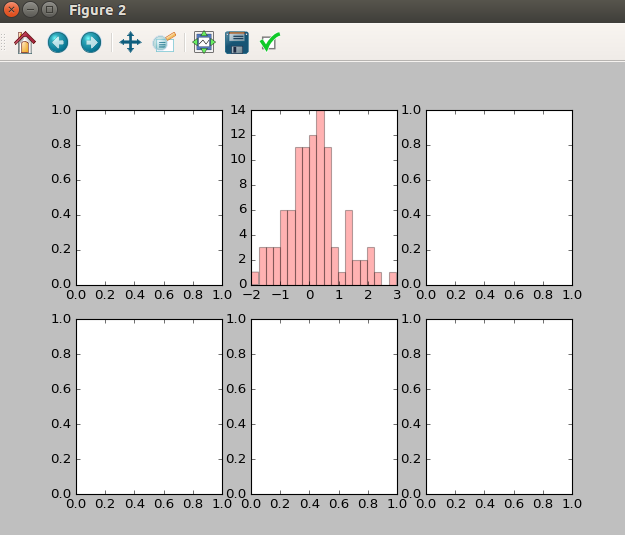Open the Configure subplots tool
Image resolution: width=625 pixels, height=535 pixels.
coord(204,42)
